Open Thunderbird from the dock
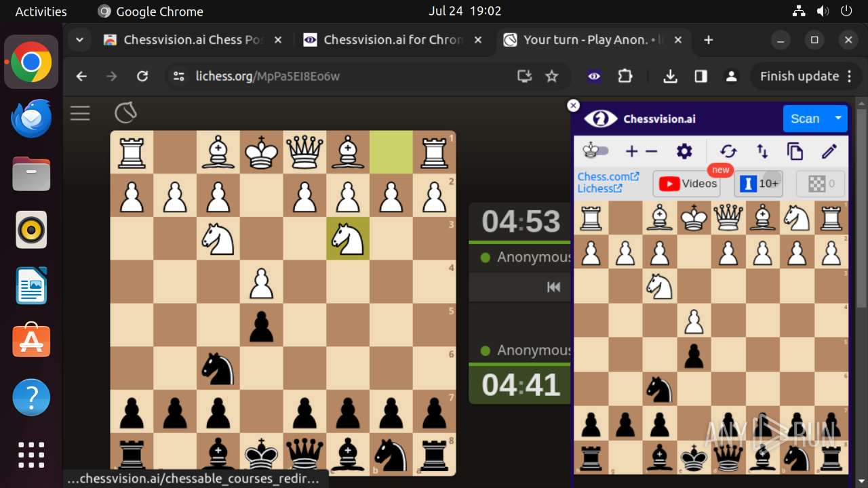Screen dimensions: 868x488 coord(31,119)
